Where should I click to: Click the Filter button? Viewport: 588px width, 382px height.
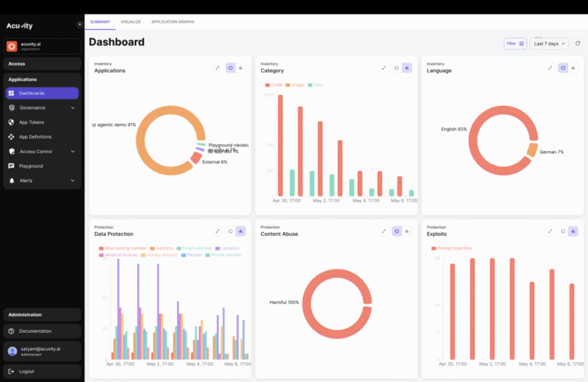(514, 44)
